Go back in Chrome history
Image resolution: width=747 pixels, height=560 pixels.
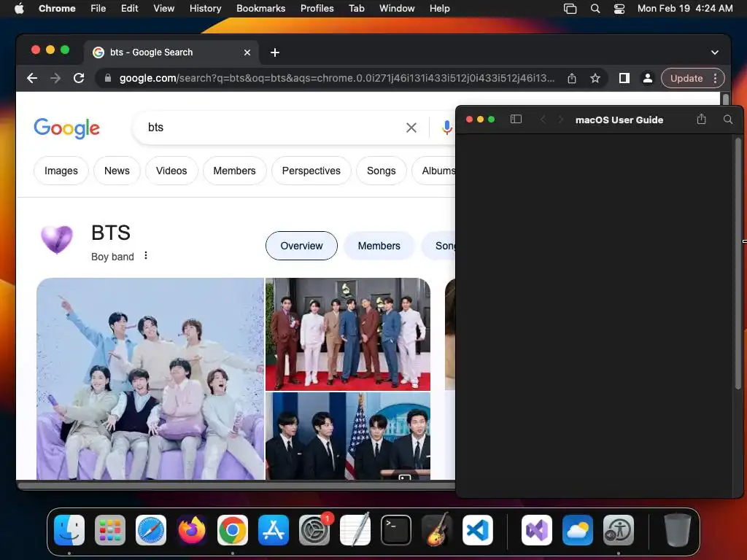click(x=32, y=78)
